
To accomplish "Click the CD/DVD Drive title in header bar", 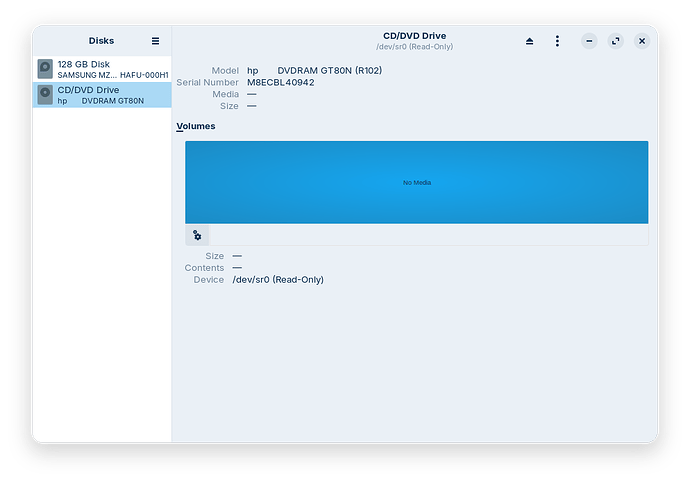I will pos(416,36).
